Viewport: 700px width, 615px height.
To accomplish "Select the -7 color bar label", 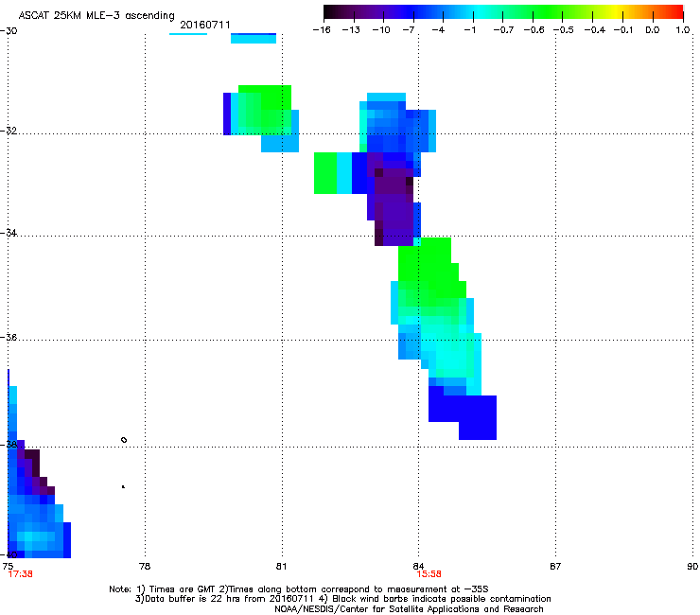I will pyautogui.click(x=408, y=30).
